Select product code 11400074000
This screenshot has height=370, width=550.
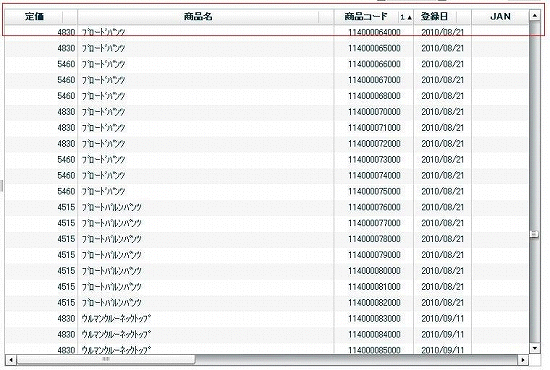click(374, 175)
